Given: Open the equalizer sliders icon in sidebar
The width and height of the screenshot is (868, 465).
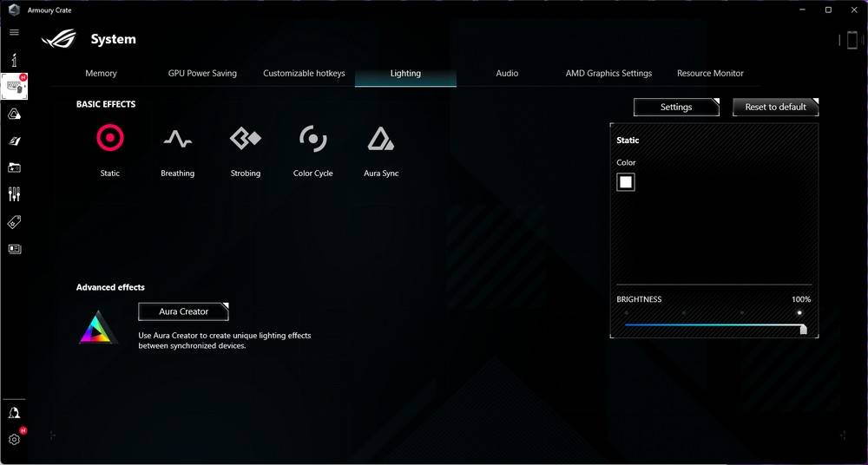Looking at the screenshot, I should coord(15,194).
